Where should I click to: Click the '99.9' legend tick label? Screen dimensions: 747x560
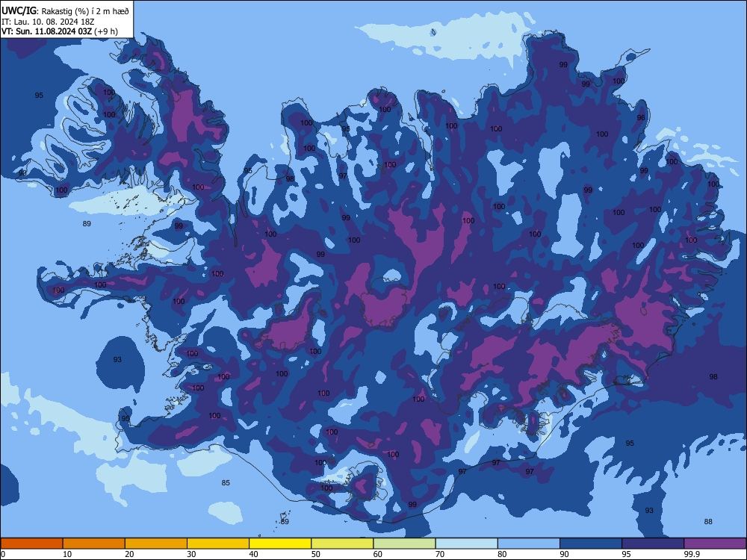point(692,554)
